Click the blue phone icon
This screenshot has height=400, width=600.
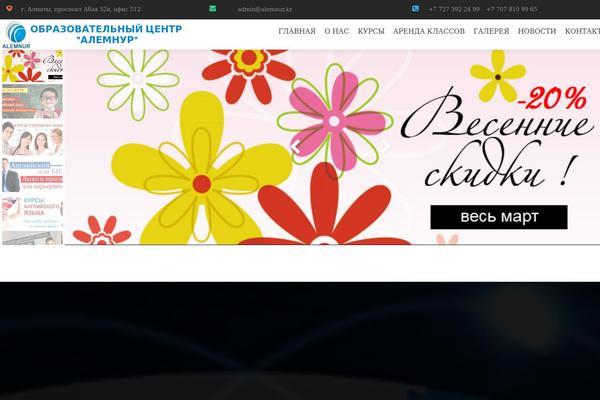pos(415,8)
